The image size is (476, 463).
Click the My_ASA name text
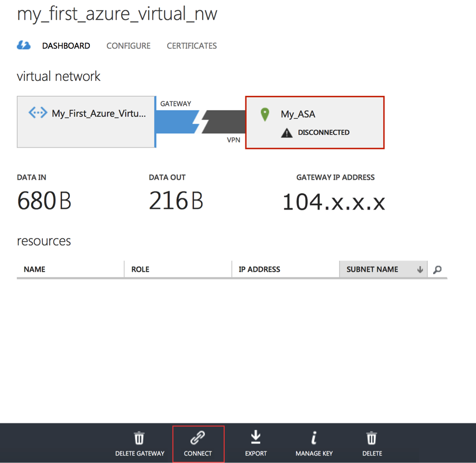(298, 114)
